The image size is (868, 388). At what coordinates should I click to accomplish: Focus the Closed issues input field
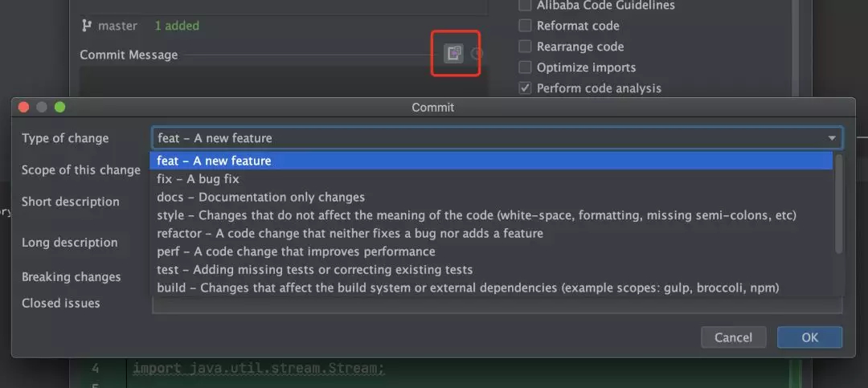tap(497, 305)
